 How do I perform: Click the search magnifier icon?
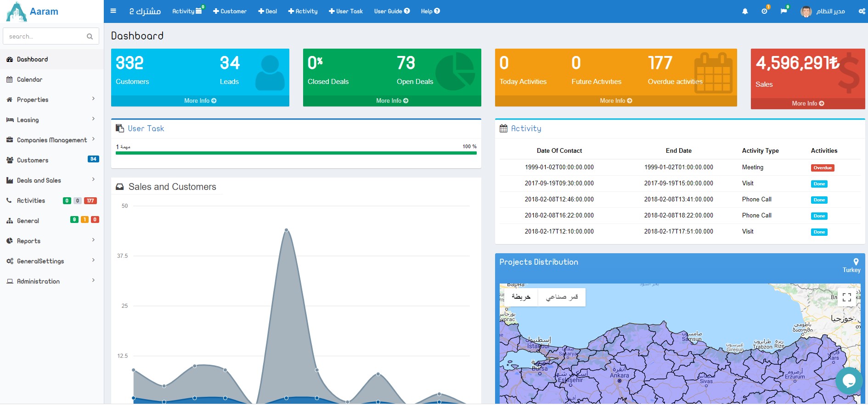click(x=90, y=37)
